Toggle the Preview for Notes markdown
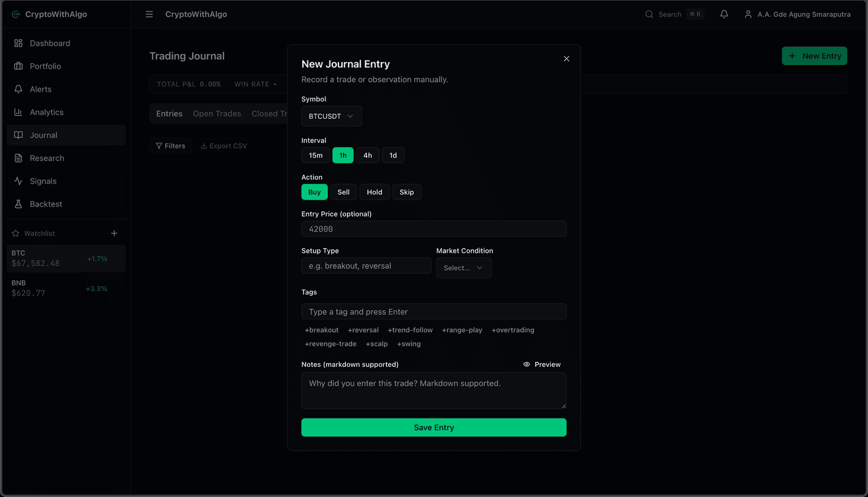The height and width of the screenshot is (497, 868). click(541, 364)
